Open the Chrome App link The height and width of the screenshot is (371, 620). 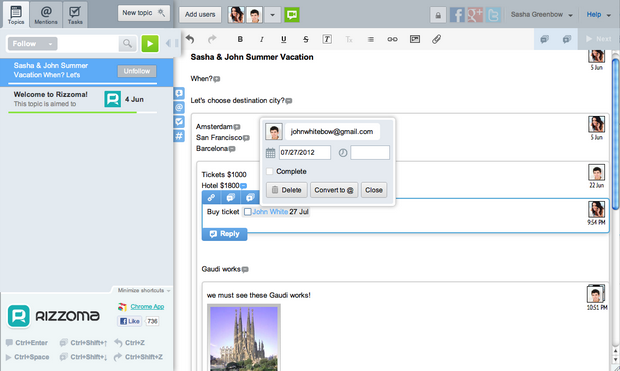click(x=147, y=307)
